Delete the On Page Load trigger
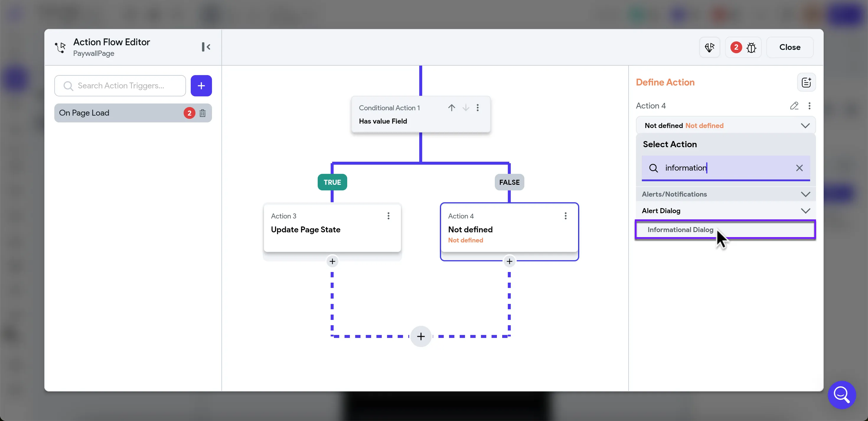Viewport: 868px width, 421px height. click(x=203, y=113)
